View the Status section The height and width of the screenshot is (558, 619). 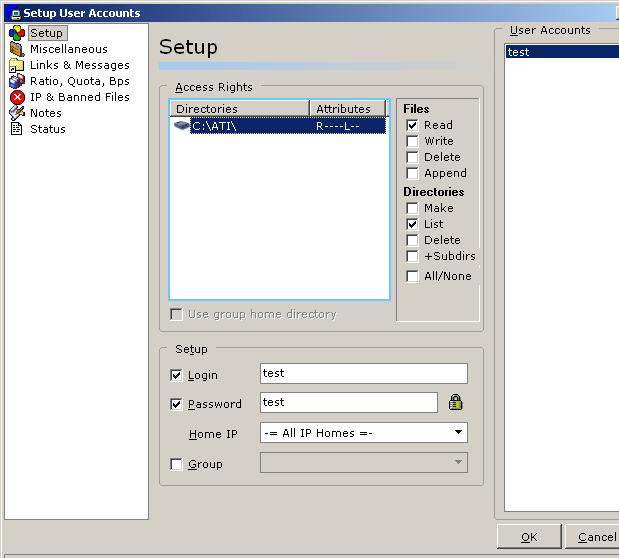(48, 129)
